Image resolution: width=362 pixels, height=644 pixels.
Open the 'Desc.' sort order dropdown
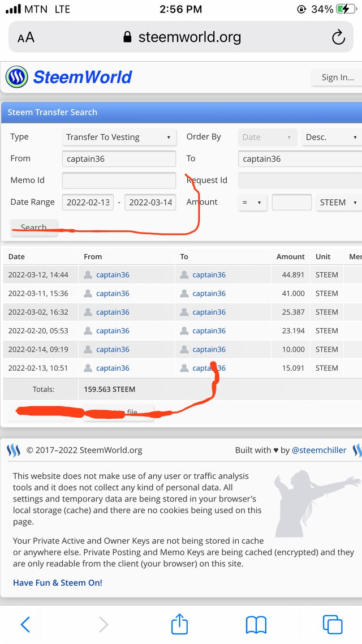point(331,137)
